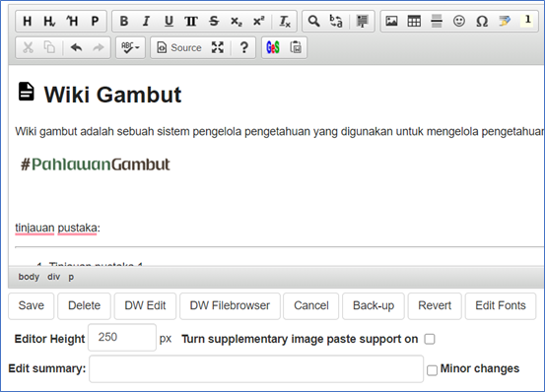The height and width of the screenshot is (392, 545).
Task: Maximize the editor area
Action: 218,47
